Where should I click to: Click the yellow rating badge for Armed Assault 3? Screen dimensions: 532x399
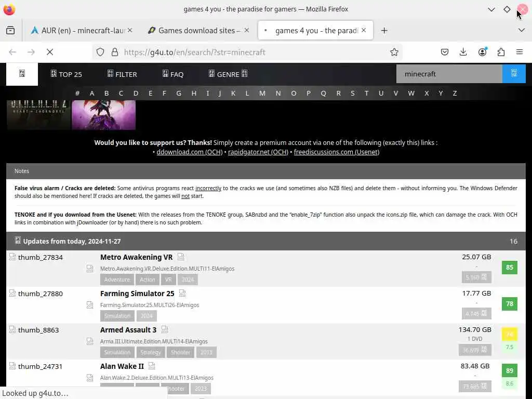coord(509,334)
